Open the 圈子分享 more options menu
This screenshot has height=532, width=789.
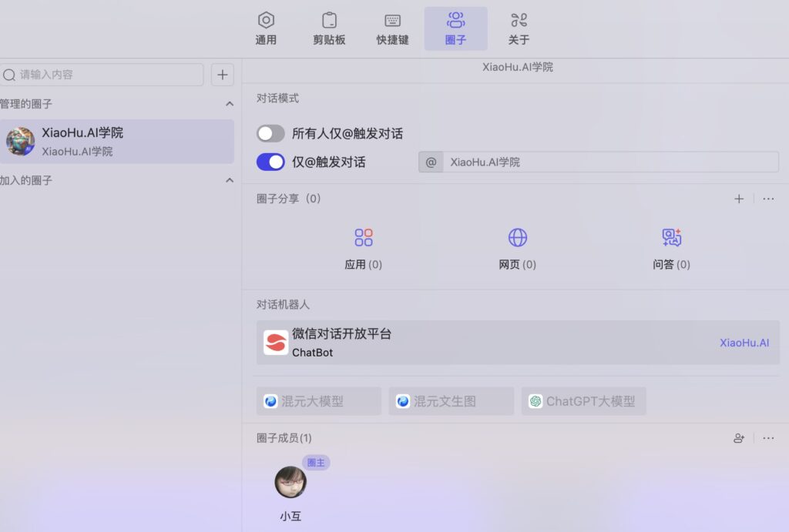click(768, 199)
